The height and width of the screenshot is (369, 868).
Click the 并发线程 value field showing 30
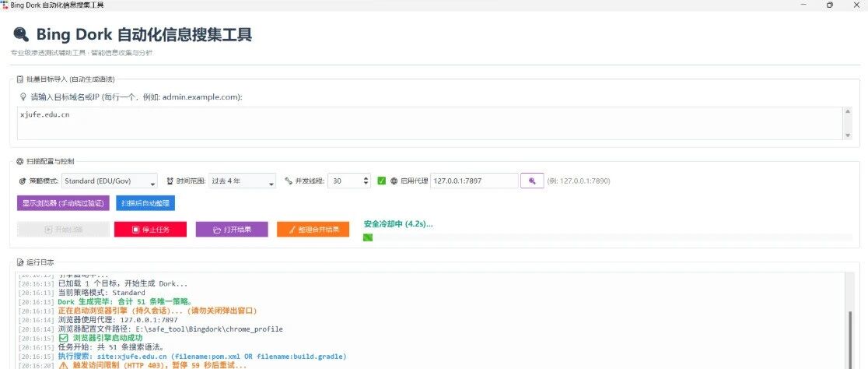coord(345,181)
